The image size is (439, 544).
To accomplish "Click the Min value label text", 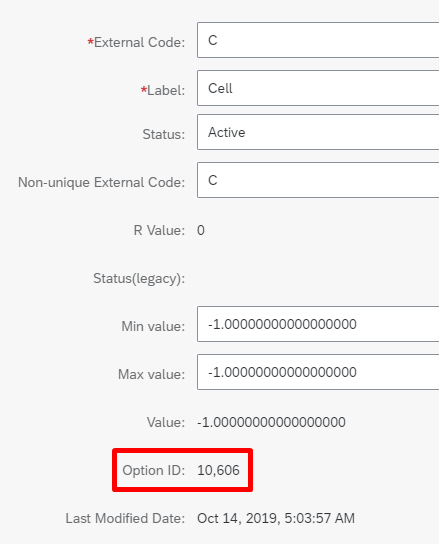I will point(153,326).
